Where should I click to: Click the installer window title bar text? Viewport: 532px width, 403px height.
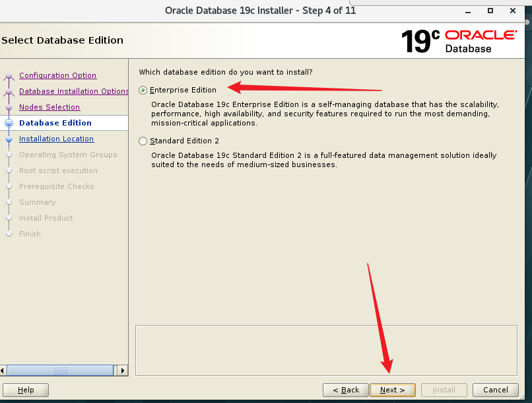point(260,11)
